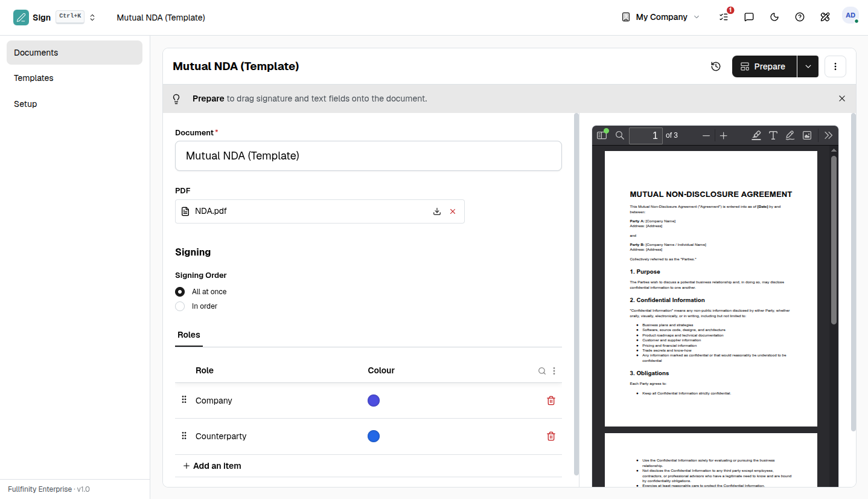Open the app switcher chevrons next to Sign
Screen dimensions: 868x499
[92, 18]
